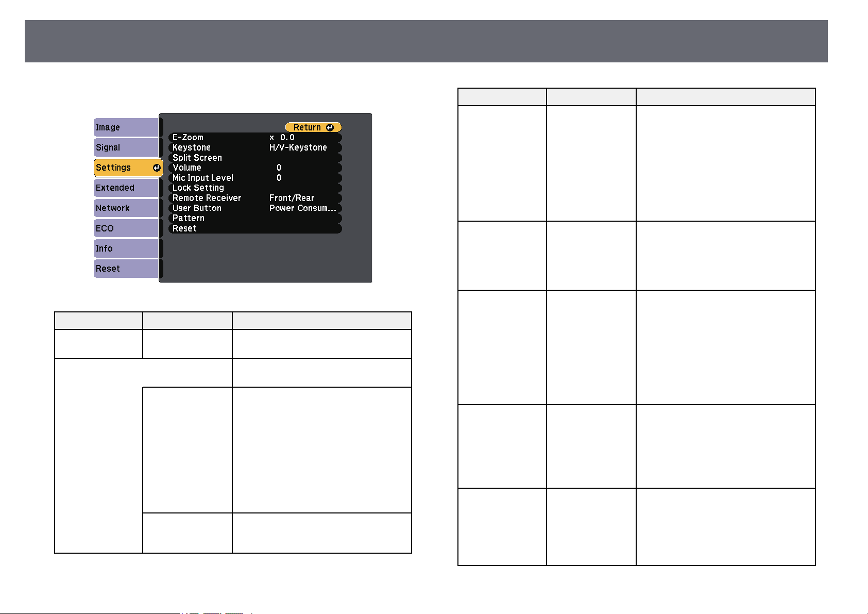
Task: Click the Power Consum... value
Action: (x=303, y=208)
